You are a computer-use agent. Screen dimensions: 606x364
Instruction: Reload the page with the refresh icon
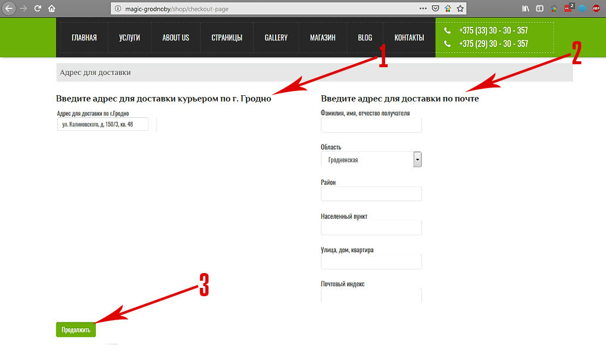(x=38, y=9)
